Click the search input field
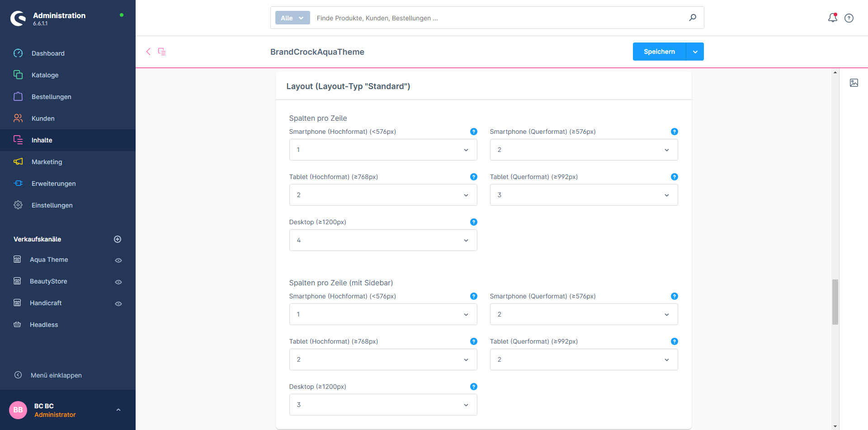868x430 pixels. pyautogui.click(x=497, y=18)
